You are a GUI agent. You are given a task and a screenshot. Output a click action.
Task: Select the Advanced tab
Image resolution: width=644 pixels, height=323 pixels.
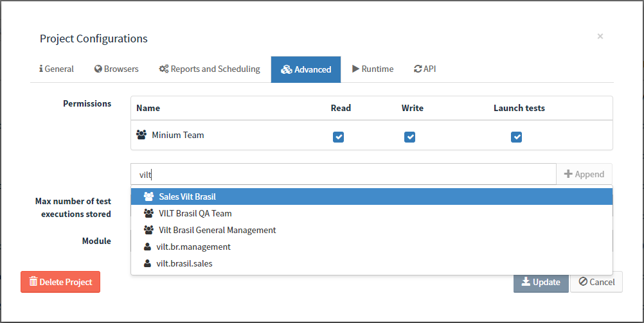coord(306,69)
